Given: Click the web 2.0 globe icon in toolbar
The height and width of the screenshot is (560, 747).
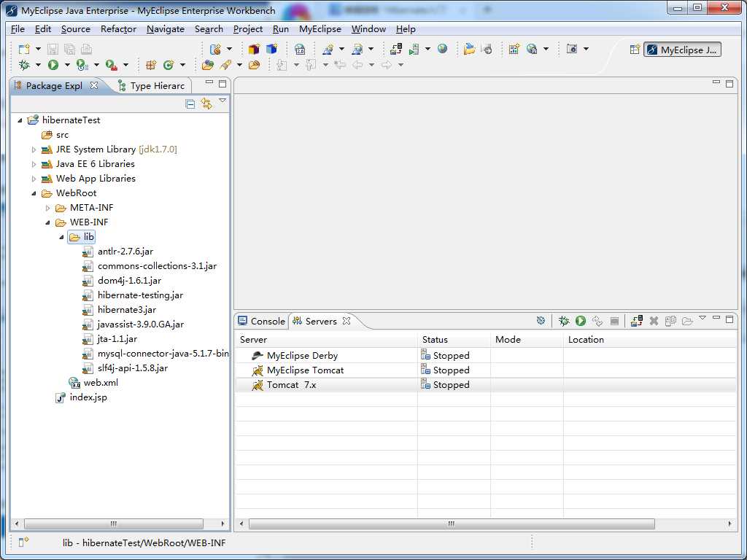Looking at the screenshot, I should 300,49.
